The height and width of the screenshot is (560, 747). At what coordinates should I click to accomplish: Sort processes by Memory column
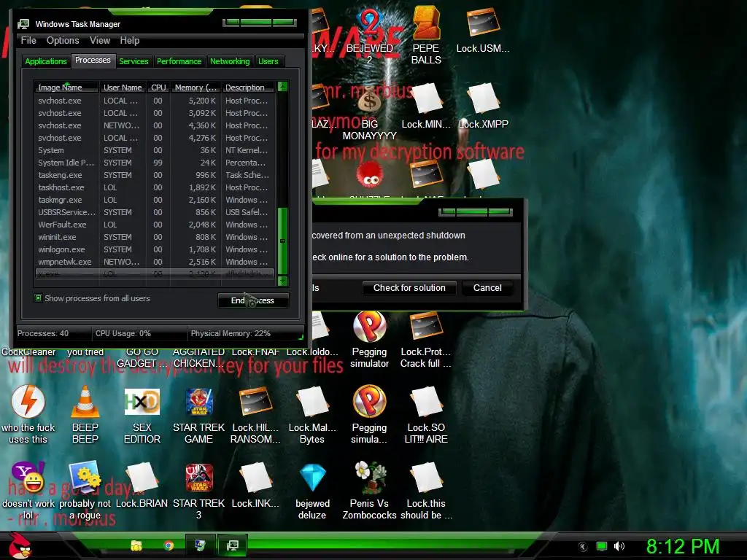(x=196, y=87)
